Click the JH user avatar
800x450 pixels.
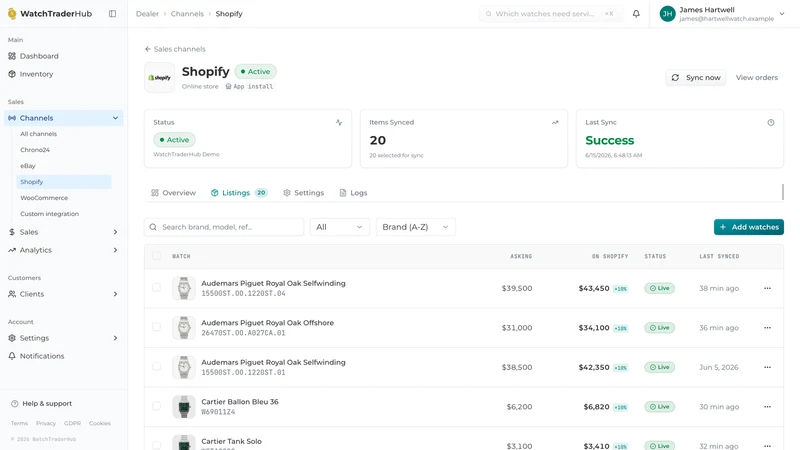coord(667,14)
